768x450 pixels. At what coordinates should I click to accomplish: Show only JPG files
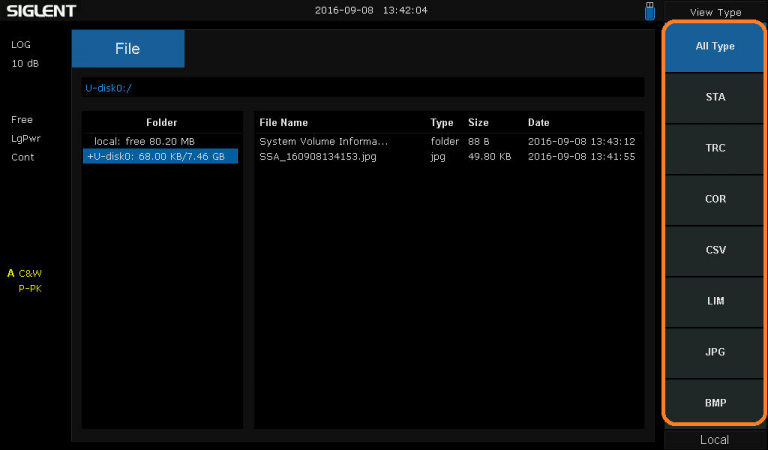714,352
